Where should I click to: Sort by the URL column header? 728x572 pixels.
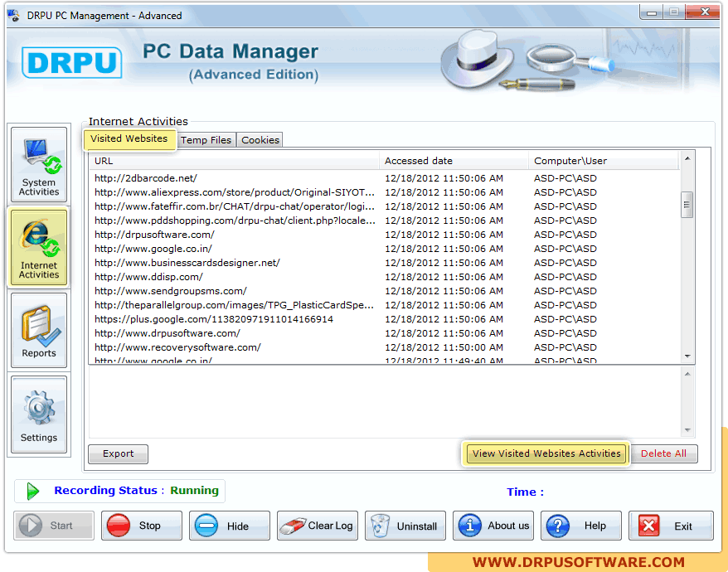pos(235,161)
